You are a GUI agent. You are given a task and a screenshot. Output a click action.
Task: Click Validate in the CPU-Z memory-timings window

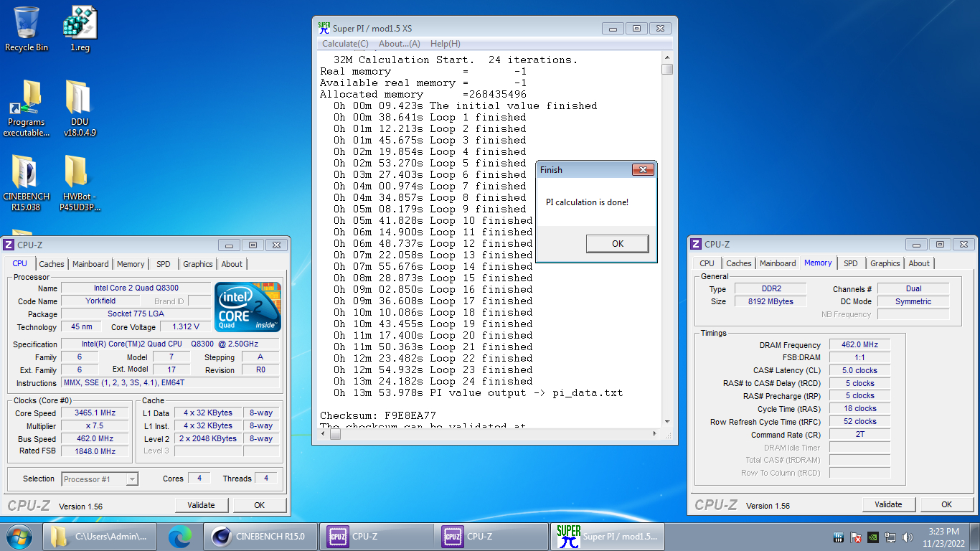pos(888,504)
